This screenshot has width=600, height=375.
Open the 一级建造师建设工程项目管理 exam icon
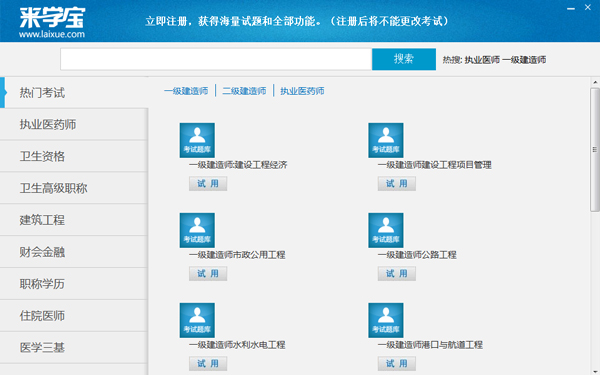[386, 140]
